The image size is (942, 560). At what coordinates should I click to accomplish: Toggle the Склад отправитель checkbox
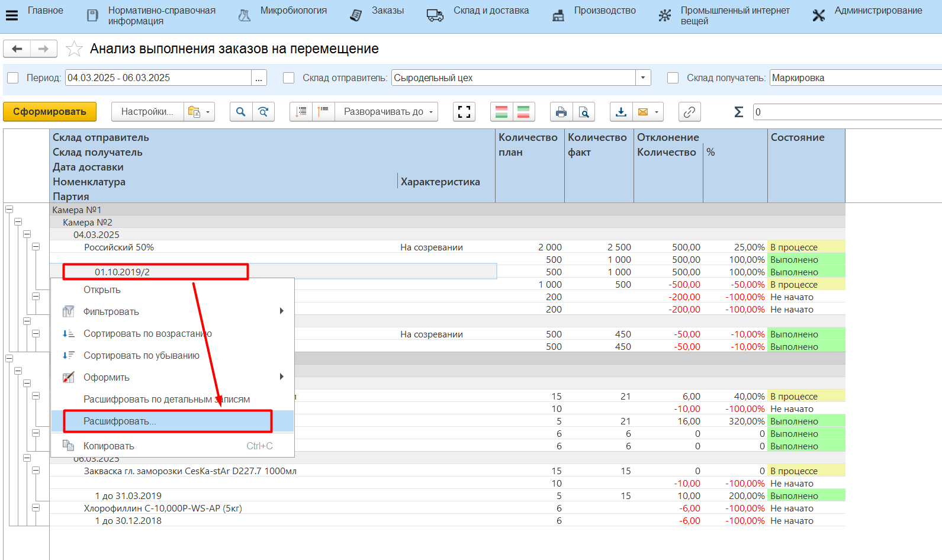coord(289,78)
